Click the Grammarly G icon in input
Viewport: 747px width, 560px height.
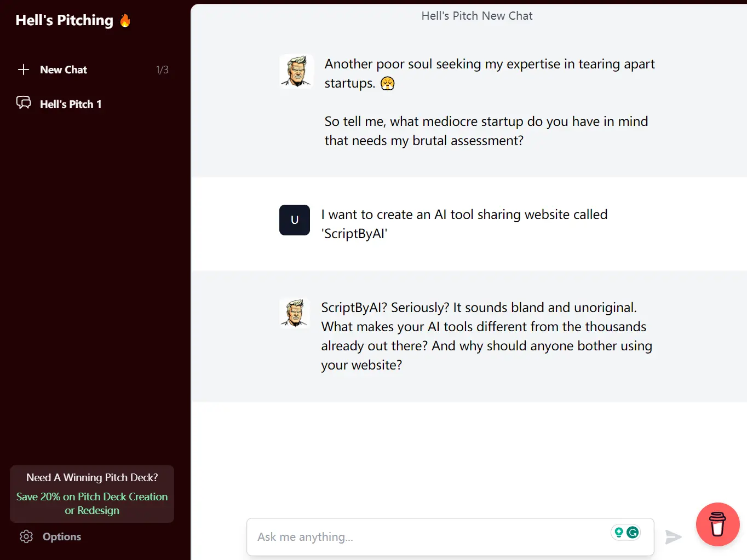pos(633,532)
